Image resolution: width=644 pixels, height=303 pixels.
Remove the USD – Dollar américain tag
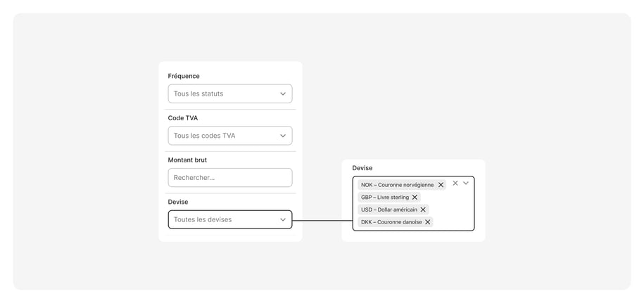click(x=423, y=209)
